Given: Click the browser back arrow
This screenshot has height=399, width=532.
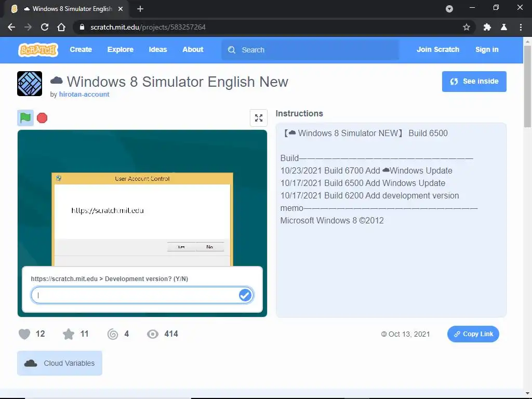Looking at the screenshot, I should pyautogui.click(x=11, y=27).
